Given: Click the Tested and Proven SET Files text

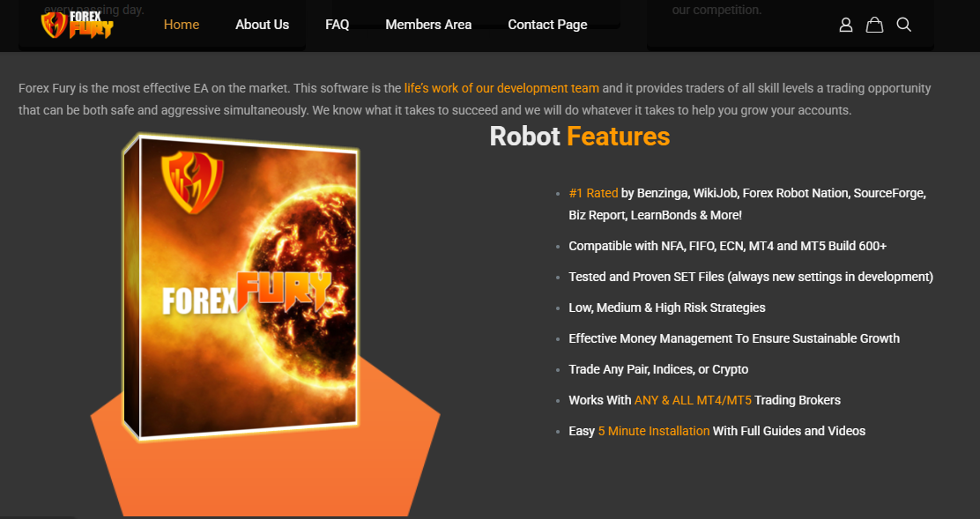Looking at the screenshot, I should [751, 277].
